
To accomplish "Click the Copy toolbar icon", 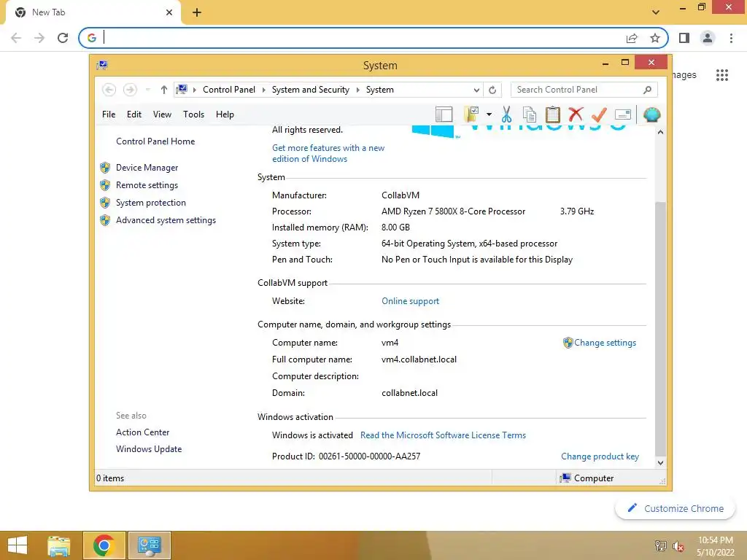I will click(x=530, y=114).
